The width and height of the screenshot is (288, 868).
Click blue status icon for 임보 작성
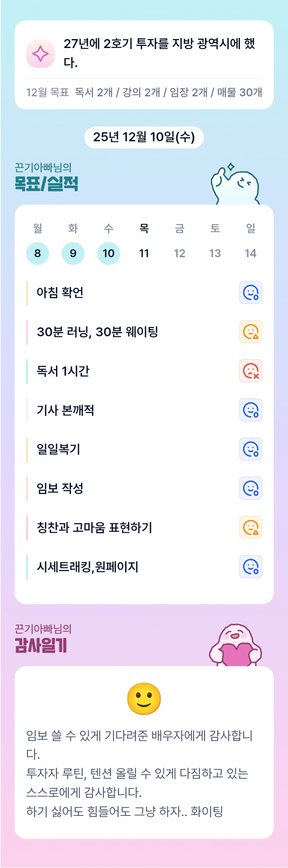tap(250, 488)
